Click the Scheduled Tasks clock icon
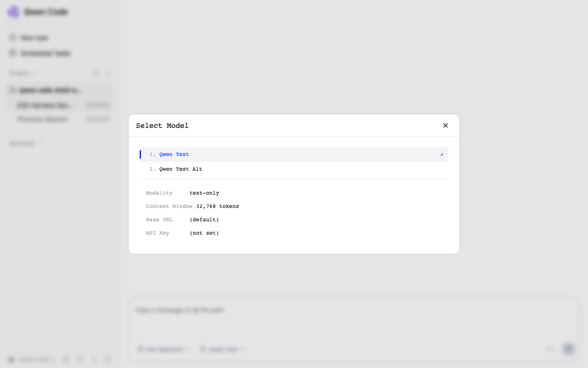The width and height of the screenshot is (588, 368). click(x=13, y=53)
